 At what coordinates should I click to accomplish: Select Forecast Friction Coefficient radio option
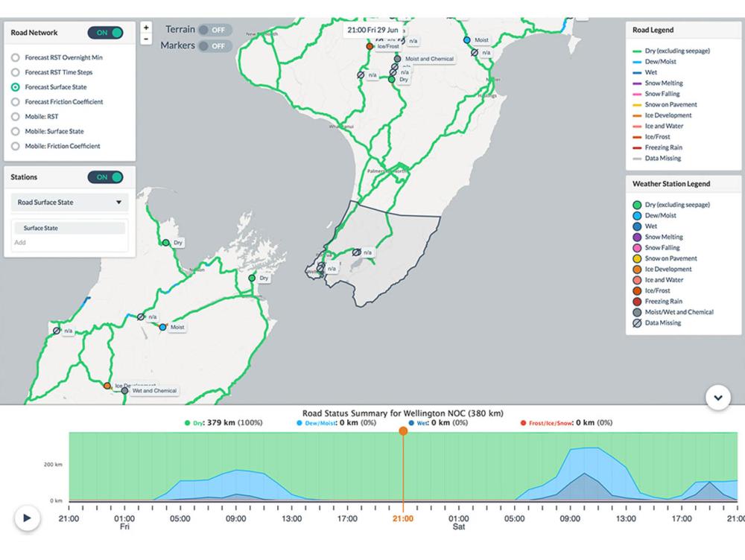coord(16,102)
